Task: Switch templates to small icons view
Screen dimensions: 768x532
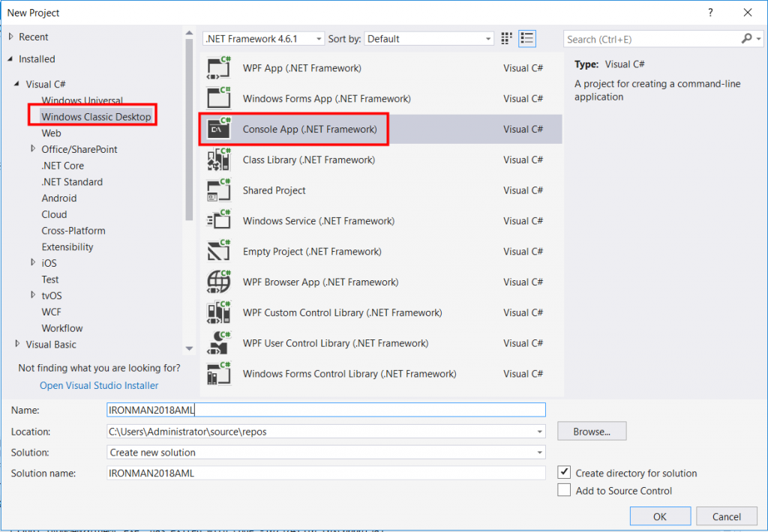Action: [506, 39]
